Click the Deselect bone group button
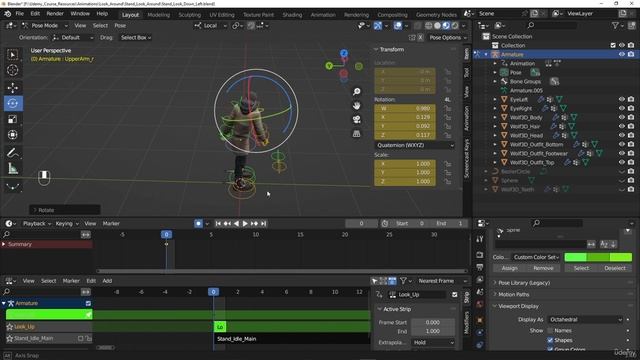The height and width of the screenshot is (360, 640). tap(615, 268)
